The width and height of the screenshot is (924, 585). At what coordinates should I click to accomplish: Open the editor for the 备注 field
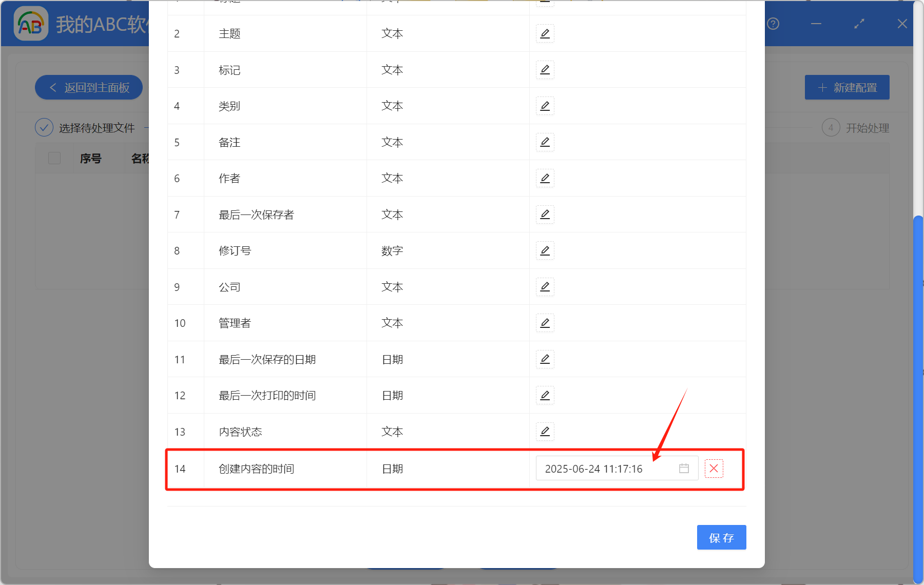[545, 142]
